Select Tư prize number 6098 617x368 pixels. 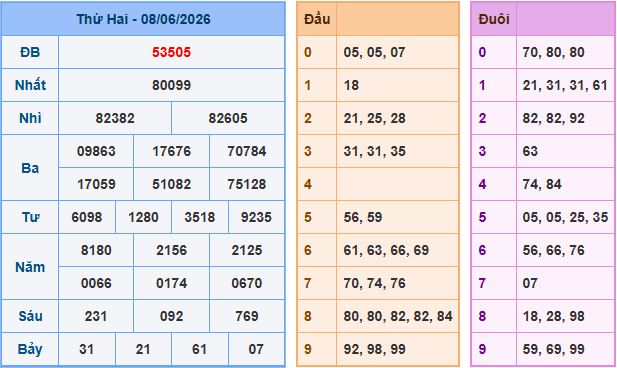point(87,217)
